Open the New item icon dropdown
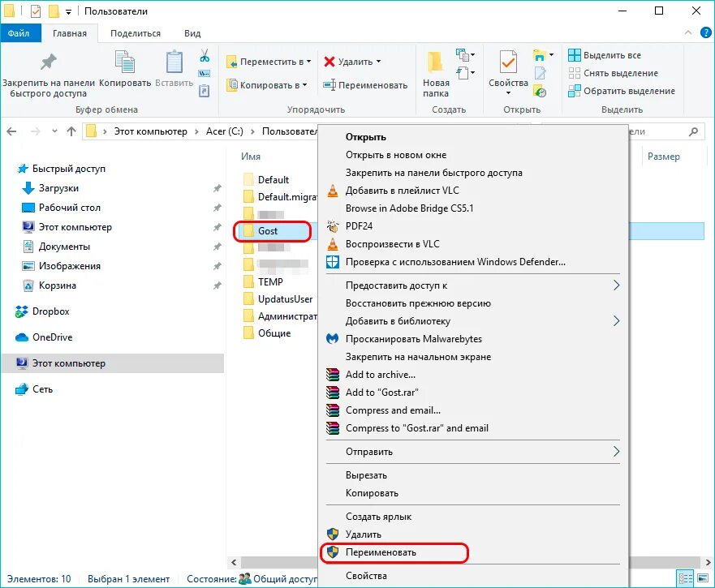Screen dimensions: 715x588 [x=465, y=55]
